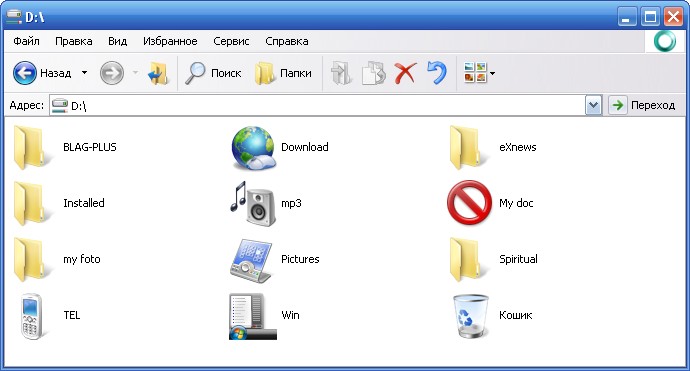Select the Spiritual name label
Screen dimensions: 690x371
518,259
